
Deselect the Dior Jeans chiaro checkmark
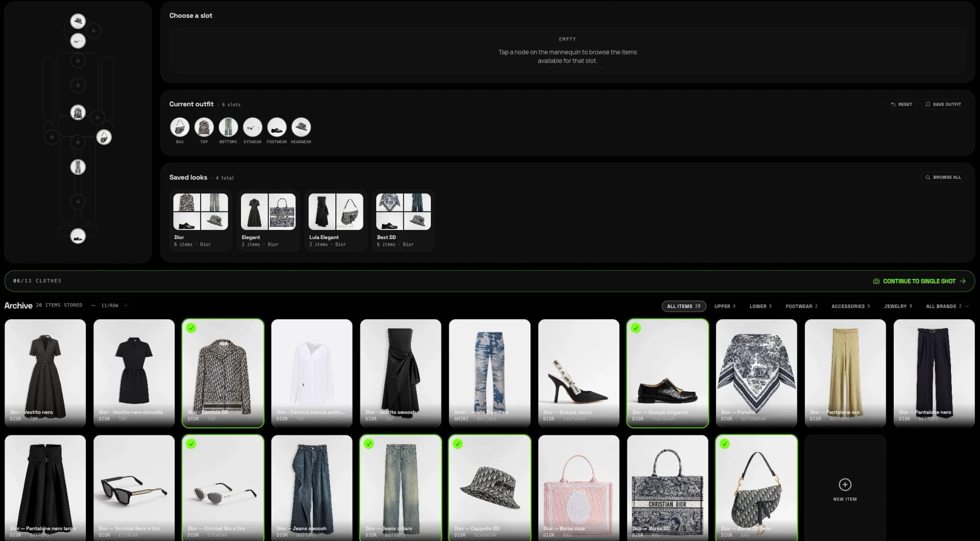tap(369, 444)
